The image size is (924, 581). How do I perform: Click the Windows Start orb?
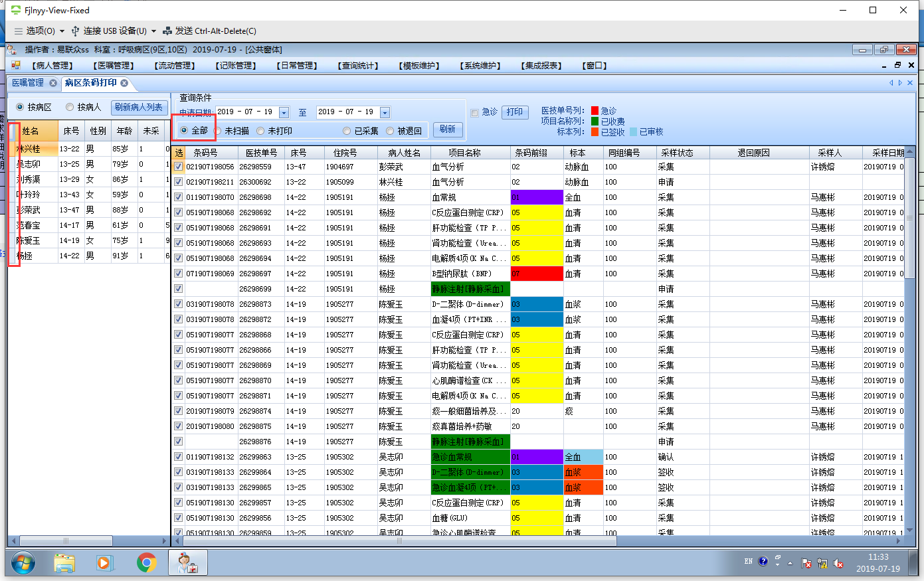tap(23, 563)
